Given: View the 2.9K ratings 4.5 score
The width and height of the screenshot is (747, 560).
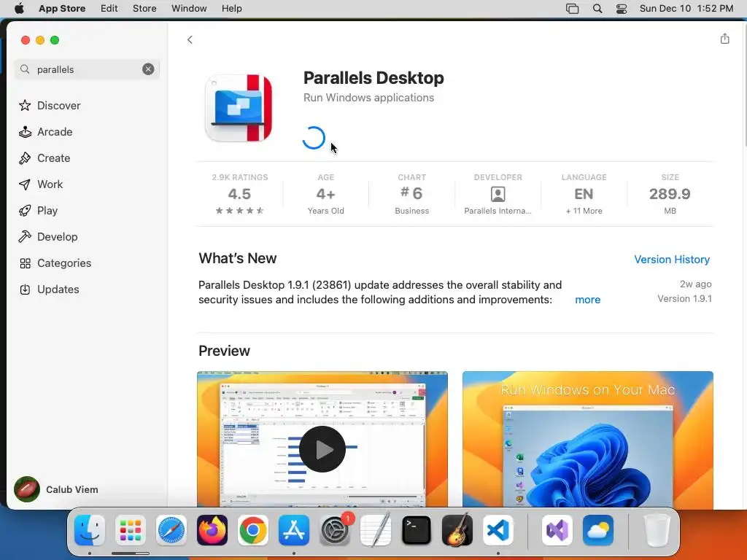Looking at the screenshot, I should (239, 194).
